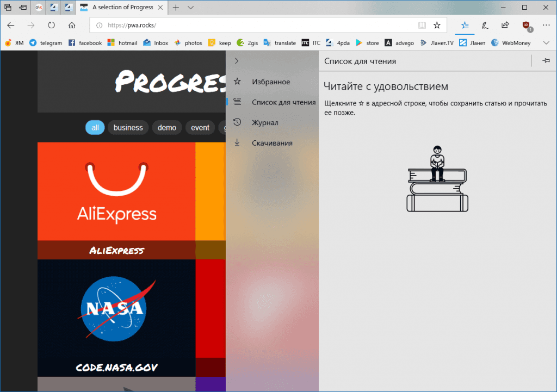Open the Hub favorites toolbar icon
Screen dimensions: 557x392
pyautogui.click(x=465, y=25)
